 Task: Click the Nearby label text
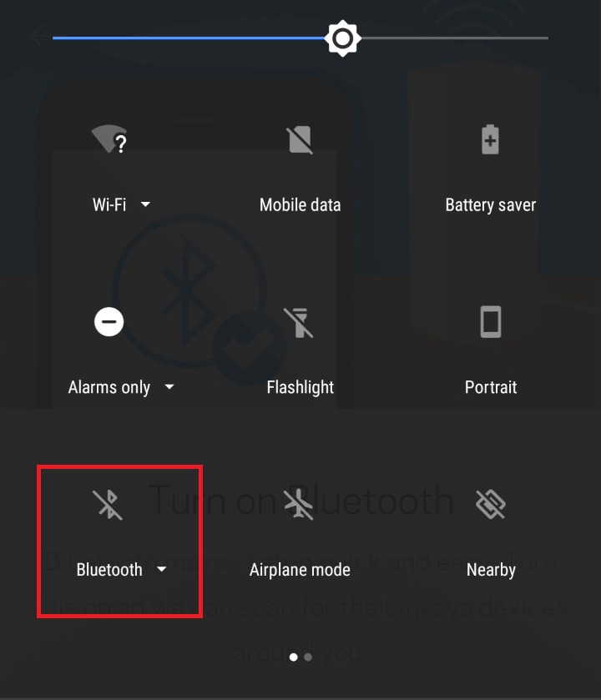(491, 570)
